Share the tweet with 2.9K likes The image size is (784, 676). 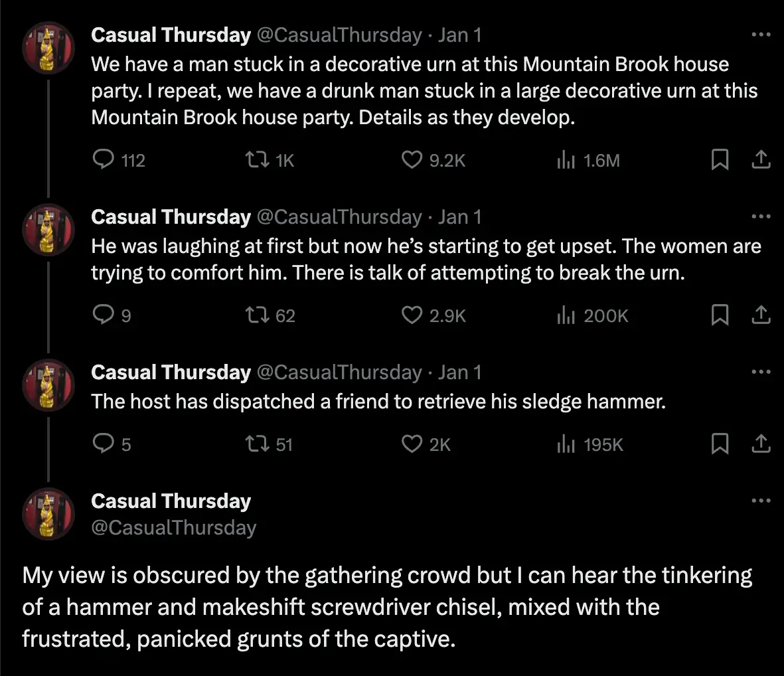[761, 315]
